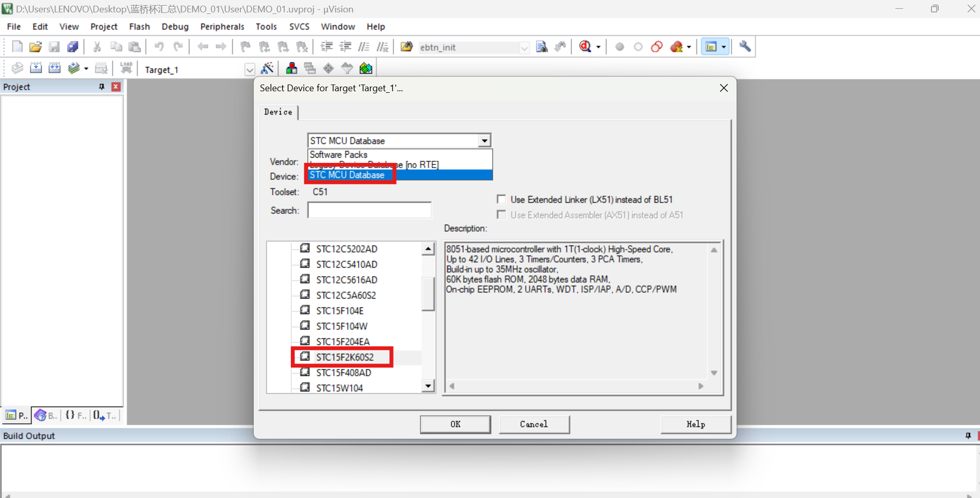Click the Manage Run-Time Environment green icon

(x=329, y=68)
